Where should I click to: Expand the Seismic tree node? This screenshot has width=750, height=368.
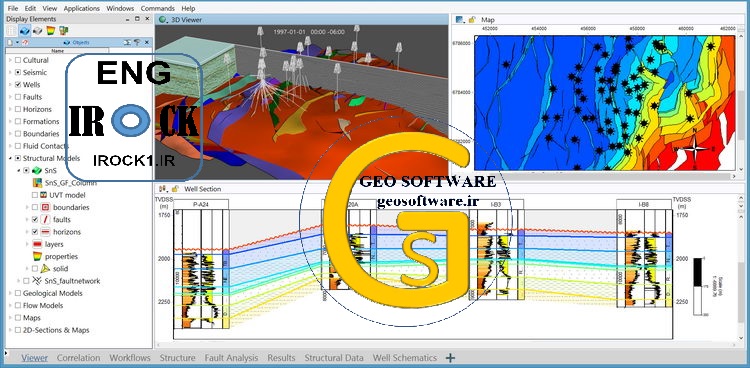pos(10,73)
